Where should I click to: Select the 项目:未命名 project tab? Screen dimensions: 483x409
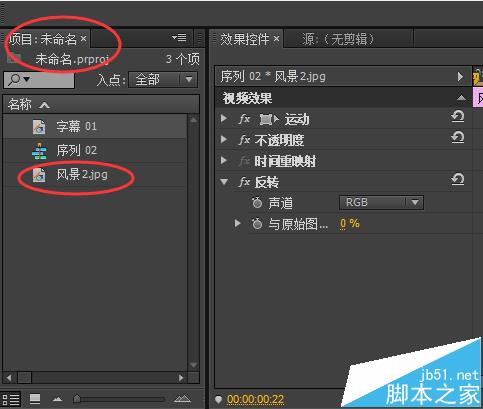(x=43, y=39)
